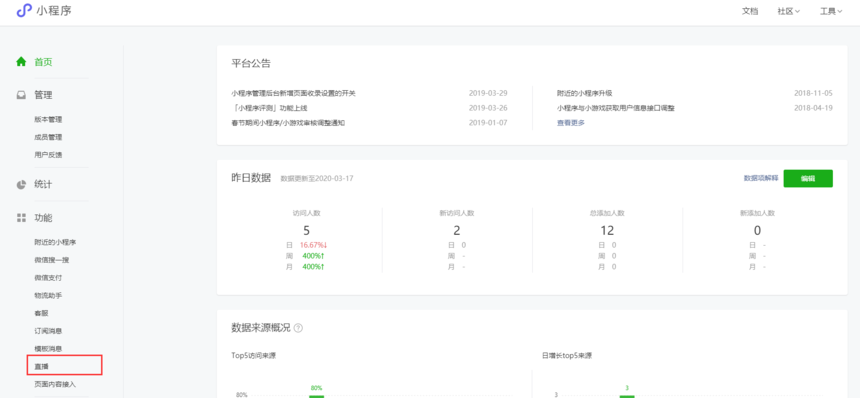
Task: Click the 小程序 logo icon
Action: (24, 10)
